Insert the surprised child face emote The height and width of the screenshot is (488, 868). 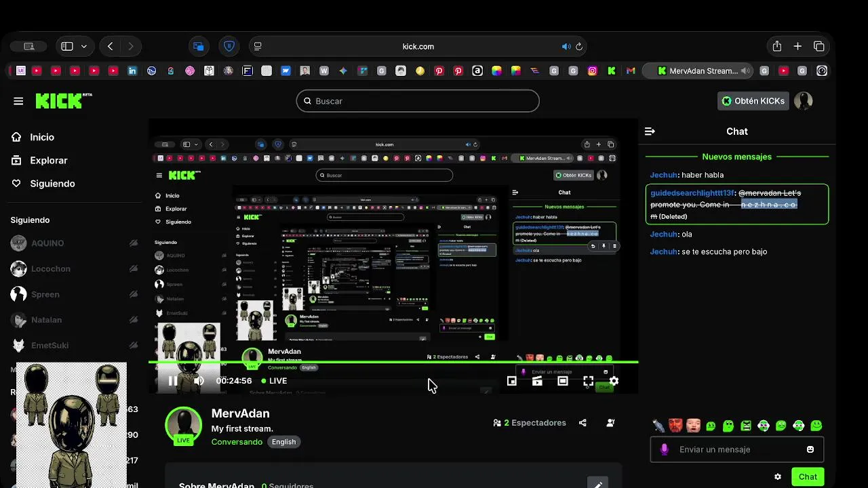point(693,426)
